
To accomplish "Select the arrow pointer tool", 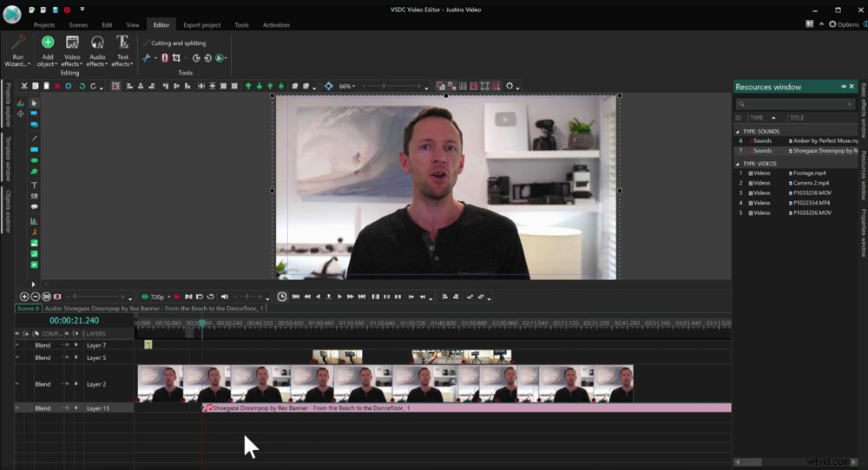I will [x=34, y=103].
